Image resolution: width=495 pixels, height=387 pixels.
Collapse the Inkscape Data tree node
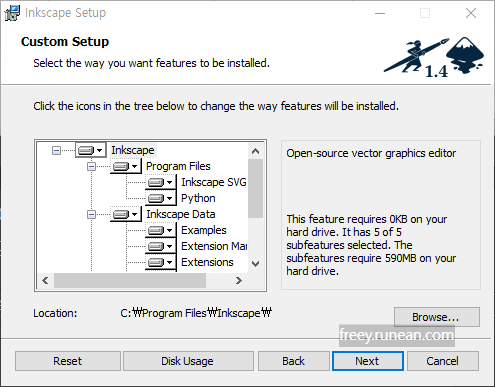pyautogui.click(x=91, y=214)
